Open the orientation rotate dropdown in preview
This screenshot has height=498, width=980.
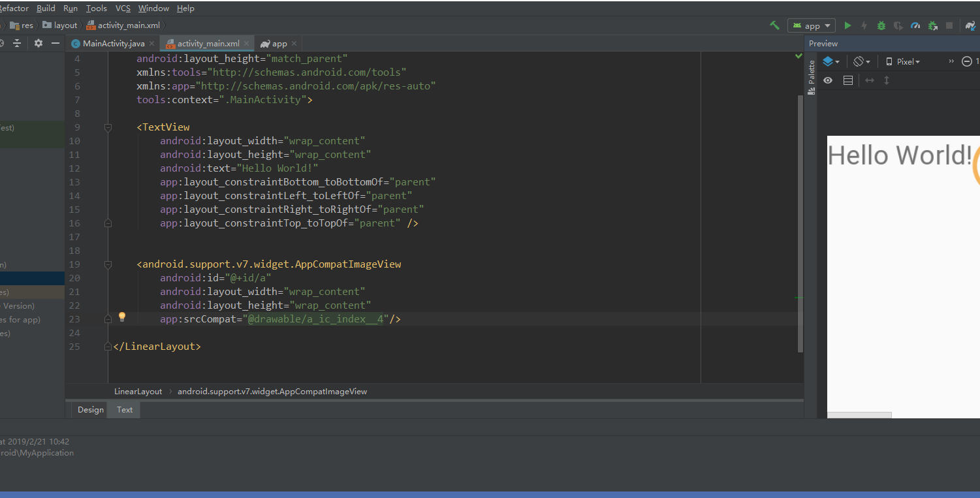click(862, 61)
